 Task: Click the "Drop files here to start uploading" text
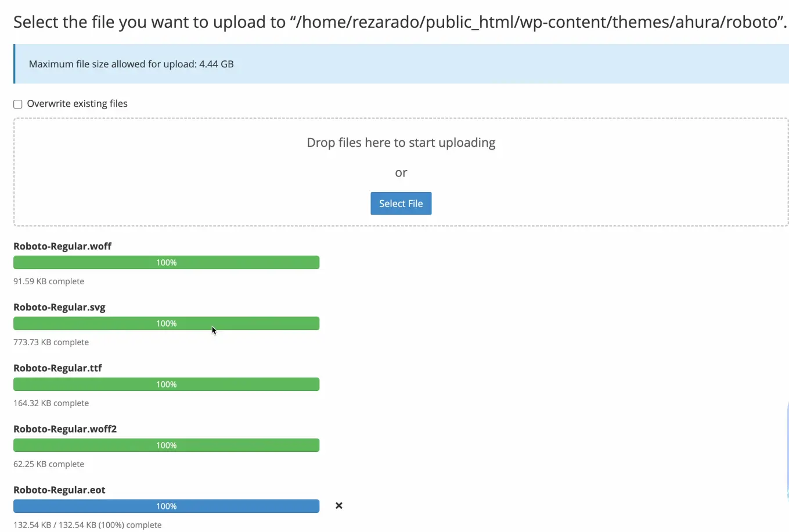pos(401,143)
